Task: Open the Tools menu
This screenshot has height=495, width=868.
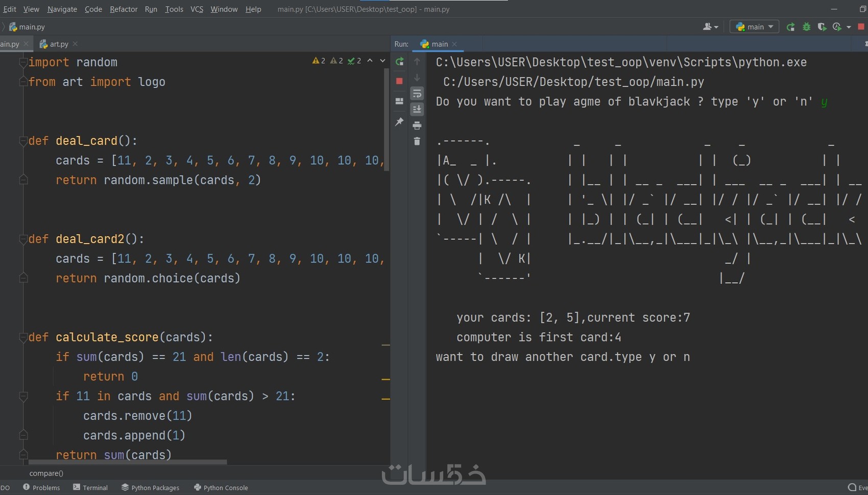Action: click(174, 9)
